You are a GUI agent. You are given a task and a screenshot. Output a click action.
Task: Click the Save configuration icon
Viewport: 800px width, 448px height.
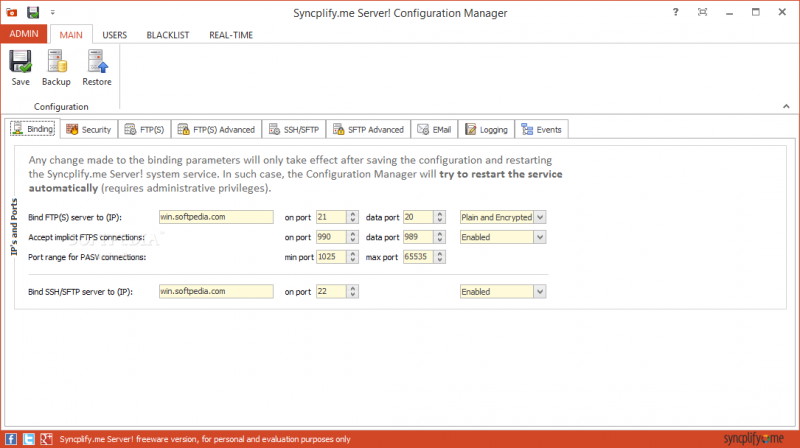(20, 68)
